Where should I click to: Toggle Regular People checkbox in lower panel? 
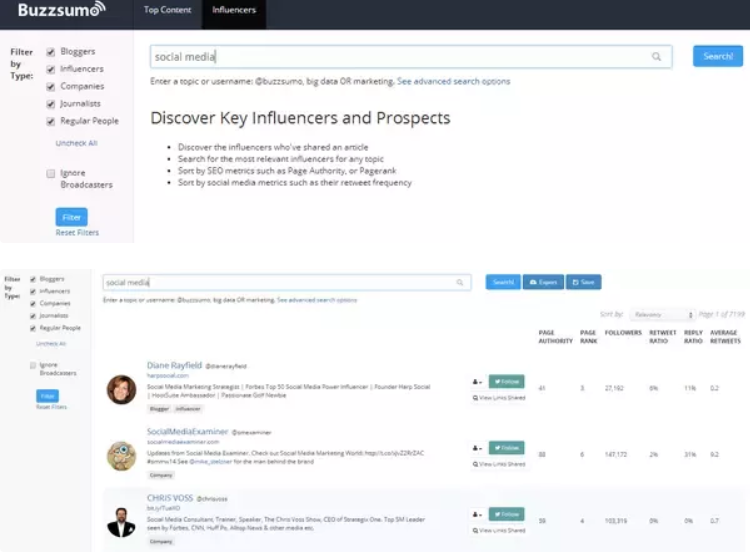pos(33,328)
